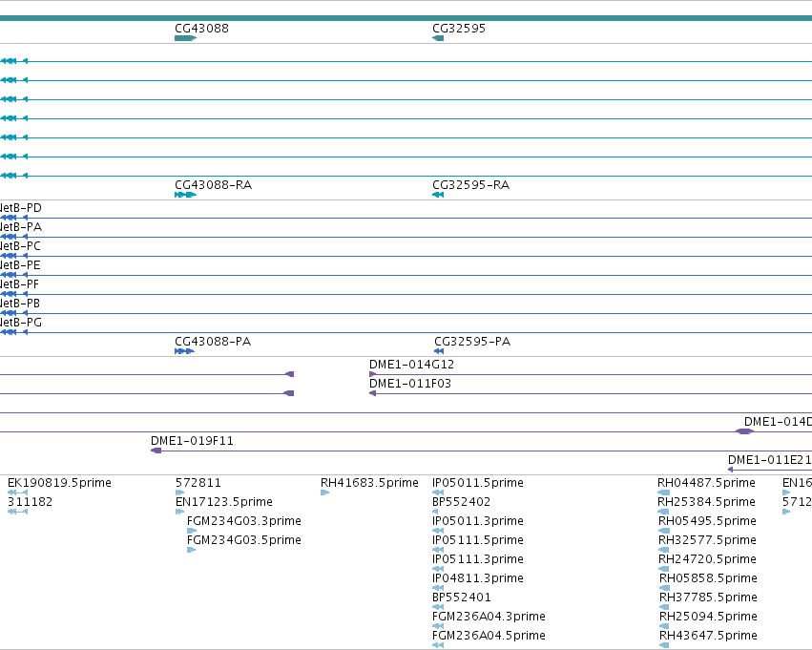Click the RH32577.5prime label
This screenshot has height=650, width=812.
pyautogui.click(x=707, y=540)
